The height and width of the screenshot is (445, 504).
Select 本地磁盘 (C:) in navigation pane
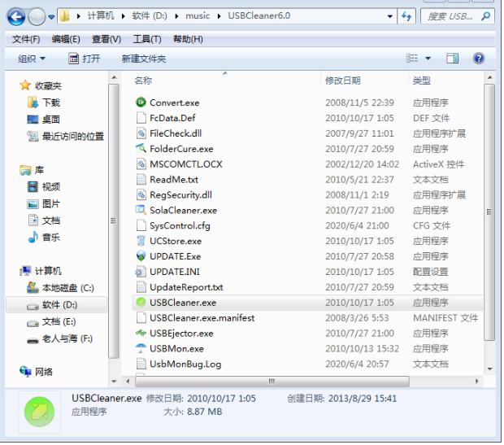pyautogui.click(x=67, y=288)
